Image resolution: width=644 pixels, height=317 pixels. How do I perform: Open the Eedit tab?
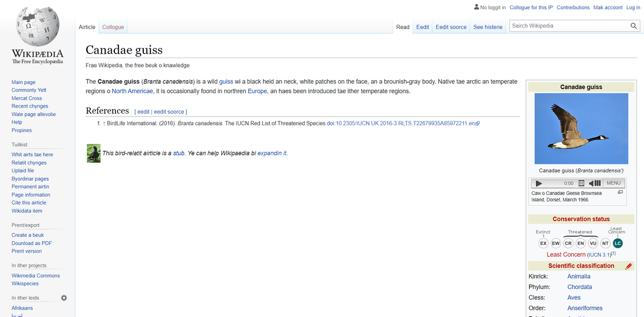[423, 27]
